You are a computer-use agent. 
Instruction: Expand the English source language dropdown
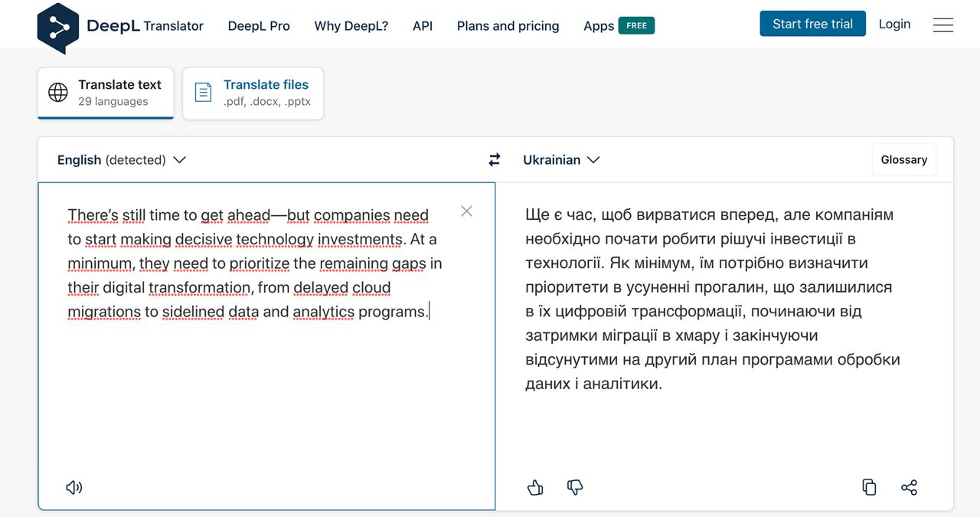click(122, 160)
